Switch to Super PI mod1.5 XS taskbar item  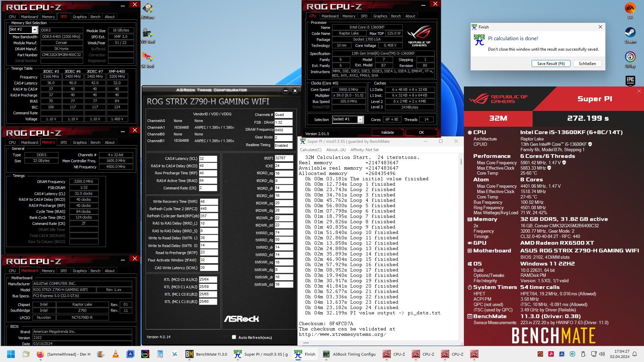pos(261,354)
